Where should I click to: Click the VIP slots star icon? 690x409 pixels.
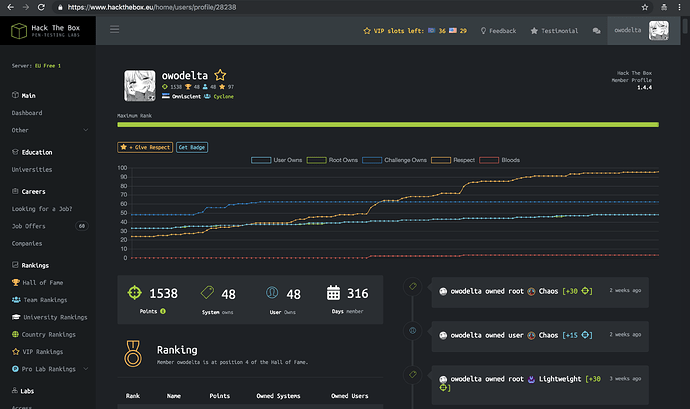(x=367, y=31)
